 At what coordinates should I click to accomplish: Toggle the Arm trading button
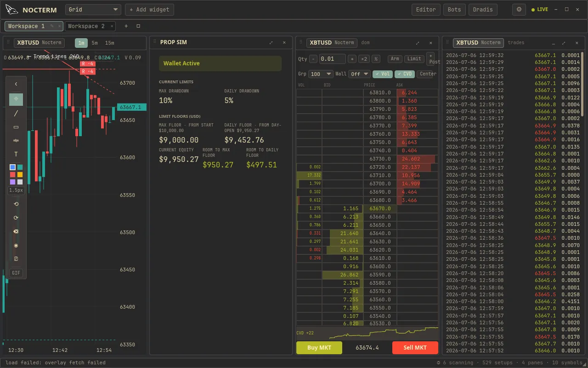click(395, 59)
